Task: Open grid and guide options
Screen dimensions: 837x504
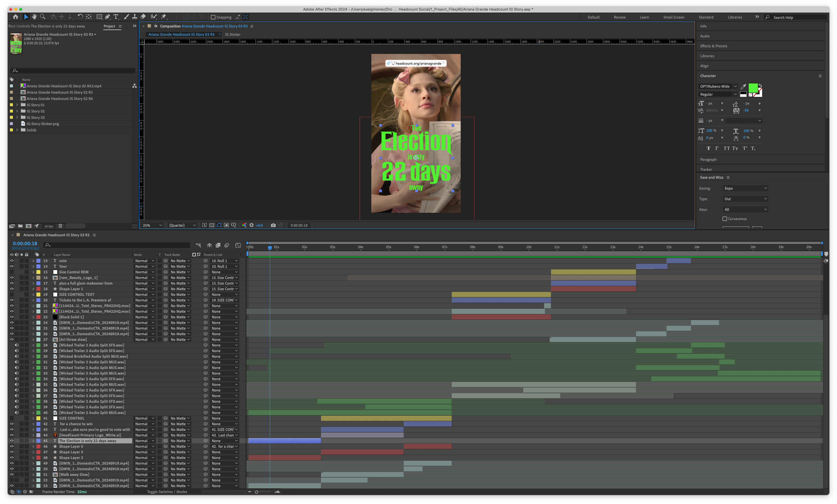Action: coord(234,225)
